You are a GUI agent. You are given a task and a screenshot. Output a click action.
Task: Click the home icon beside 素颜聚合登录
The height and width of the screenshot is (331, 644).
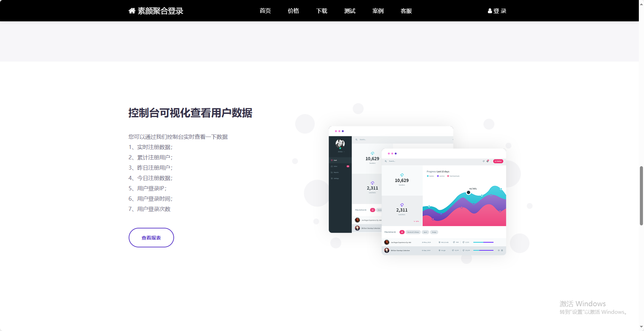[132, 11]
